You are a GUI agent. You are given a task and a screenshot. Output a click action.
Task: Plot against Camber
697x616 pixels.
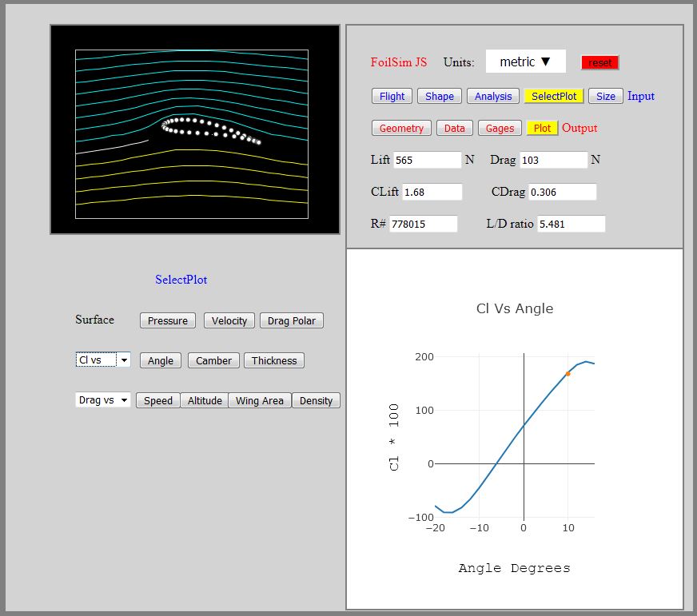click(213, 360)
